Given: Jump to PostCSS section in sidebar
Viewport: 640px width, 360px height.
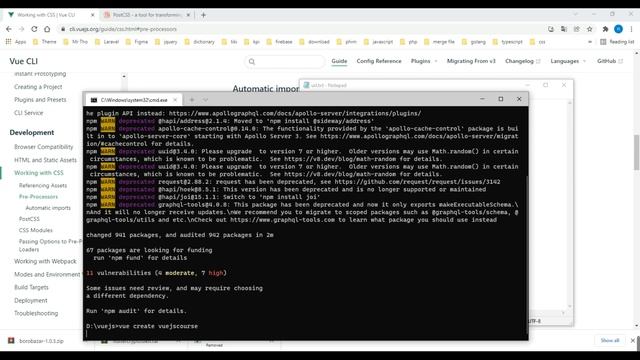Looking at the screenshot, I should [29, 219].
